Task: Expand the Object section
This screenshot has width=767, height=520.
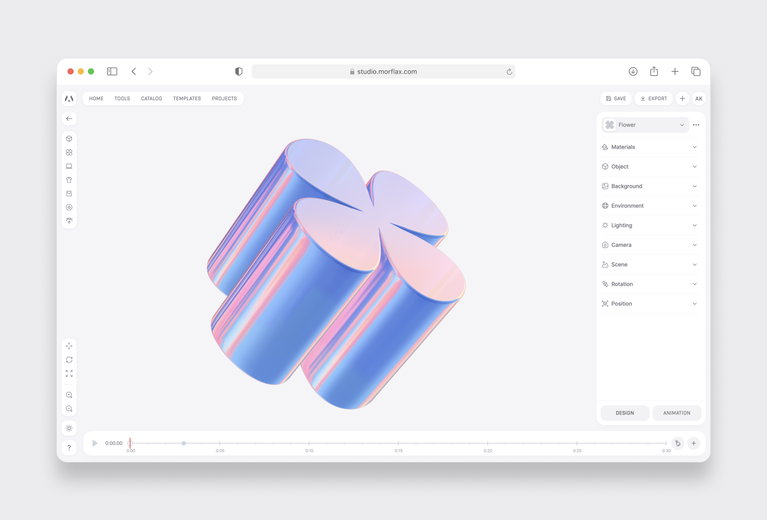Action: [x=650, y=166]
